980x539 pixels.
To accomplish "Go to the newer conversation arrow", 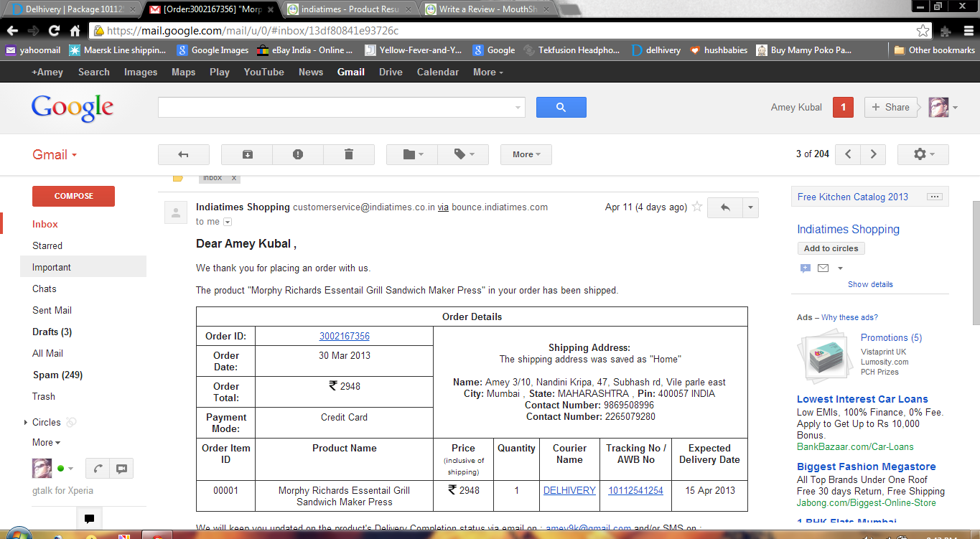I will [848, 154].
